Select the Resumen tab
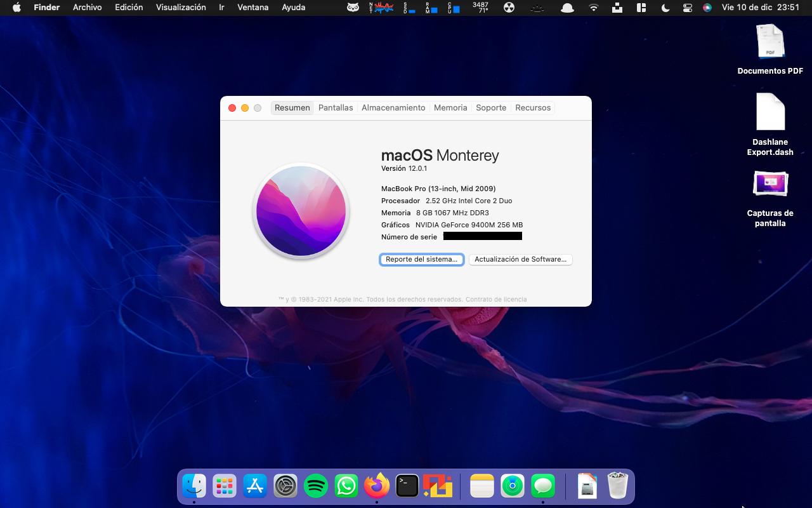 click(292, 108)
